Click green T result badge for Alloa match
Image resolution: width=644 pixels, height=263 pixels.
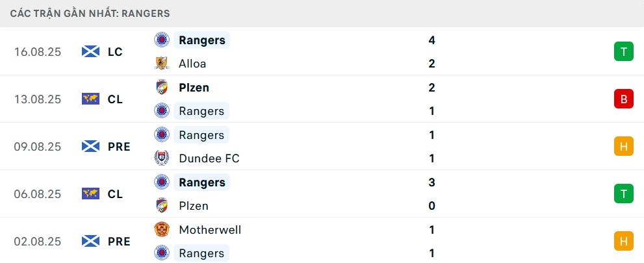coord(623,52)
